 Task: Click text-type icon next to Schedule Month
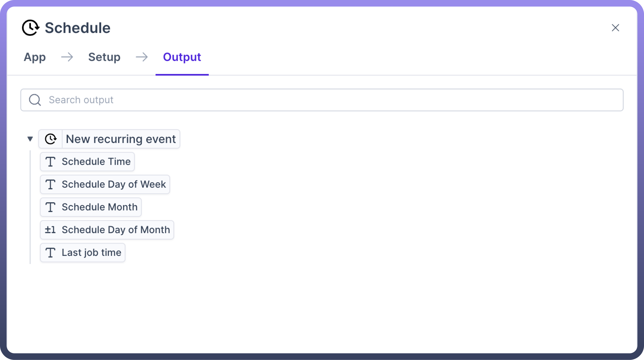click(50, 207)
